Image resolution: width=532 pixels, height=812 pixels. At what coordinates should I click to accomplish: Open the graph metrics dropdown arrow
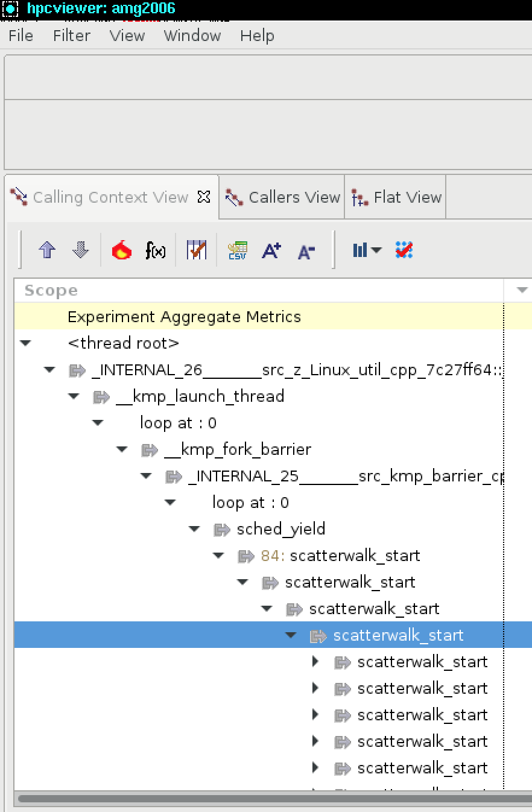coord(374,249)
